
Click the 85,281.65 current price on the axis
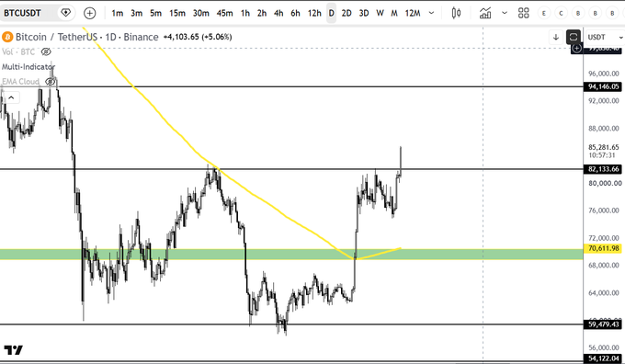point(604,147)
